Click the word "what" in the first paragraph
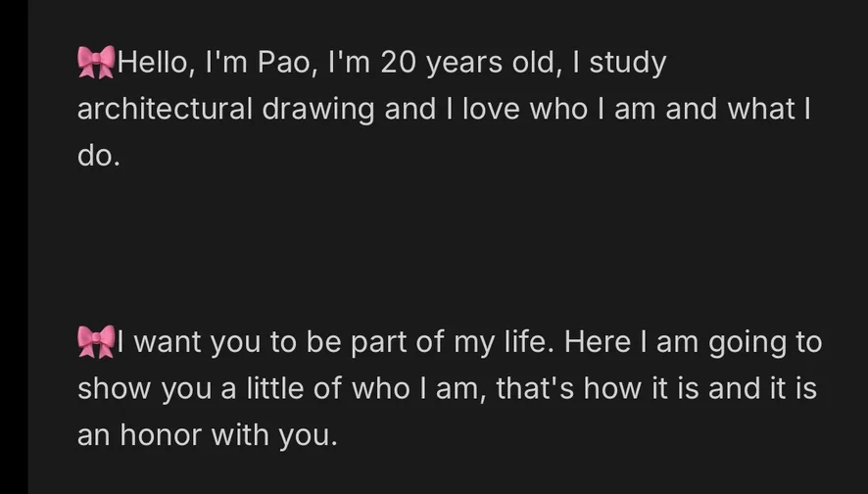Viewport: 868px width, 494px height. (762, 109)
